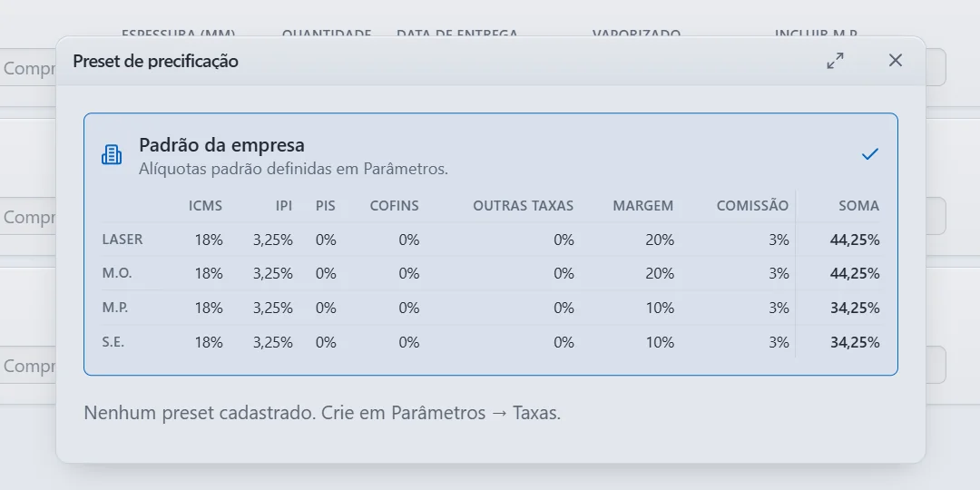Click the LASER row IPI value 3,25%
Viewport: 980px width, 490px height.
point(273,240)
